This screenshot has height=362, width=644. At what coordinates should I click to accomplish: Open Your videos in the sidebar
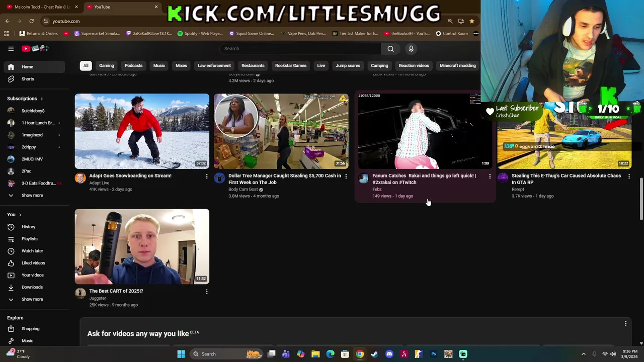point(34,275)
